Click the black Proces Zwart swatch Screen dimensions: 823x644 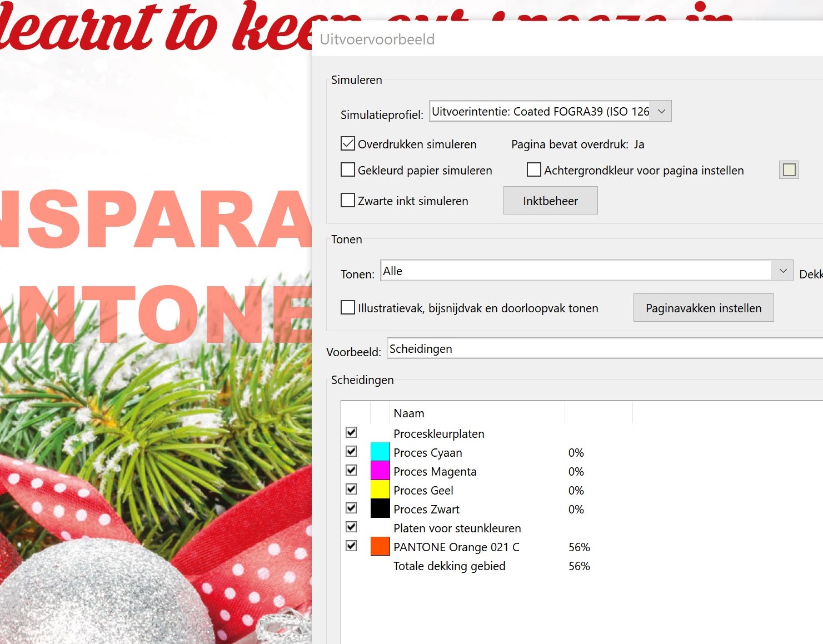(380, 508)
